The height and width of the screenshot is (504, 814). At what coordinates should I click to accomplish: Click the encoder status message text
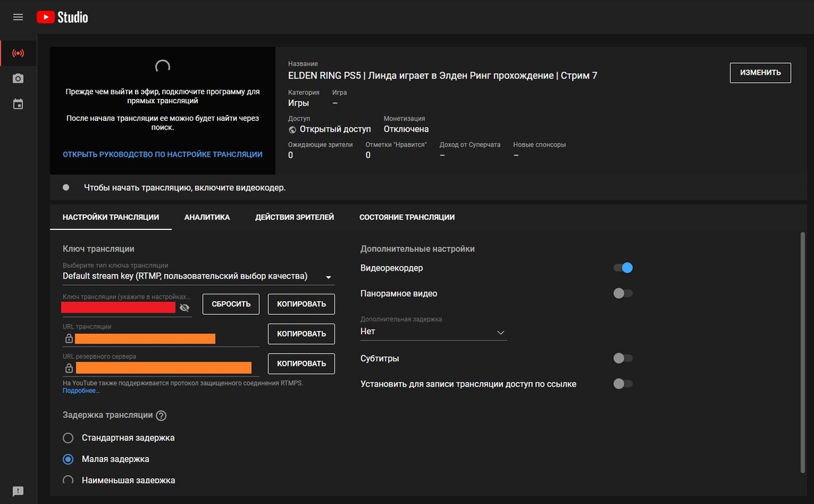(x=185, y=187)
